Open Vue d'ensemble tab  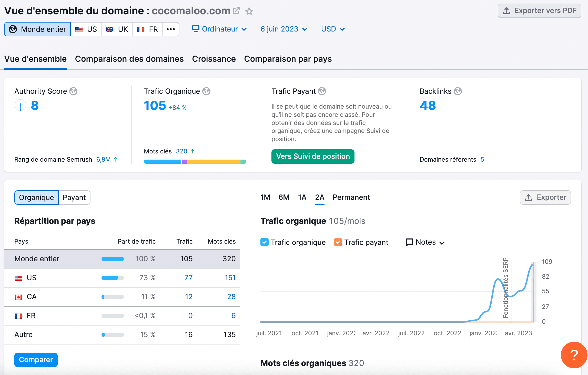[35, 59]
